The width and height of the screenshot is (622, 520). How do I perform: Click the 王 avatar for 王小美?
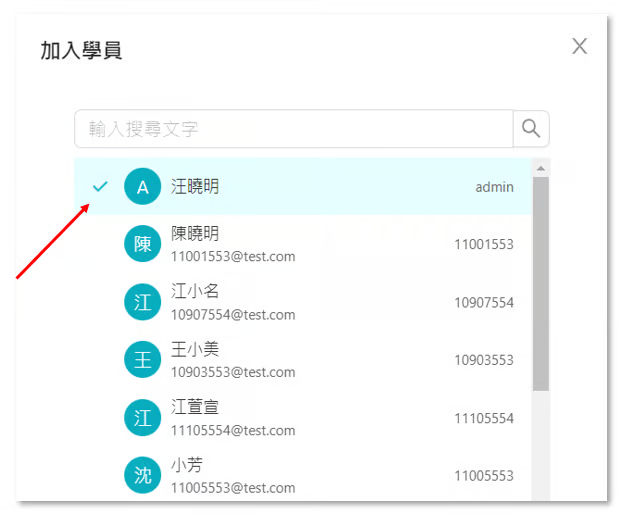point(142,360)
